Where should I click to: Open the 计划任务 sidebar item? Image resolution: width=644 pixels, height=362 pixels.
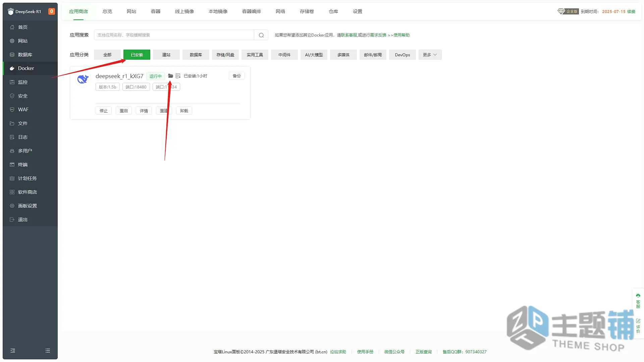point(30,178)
